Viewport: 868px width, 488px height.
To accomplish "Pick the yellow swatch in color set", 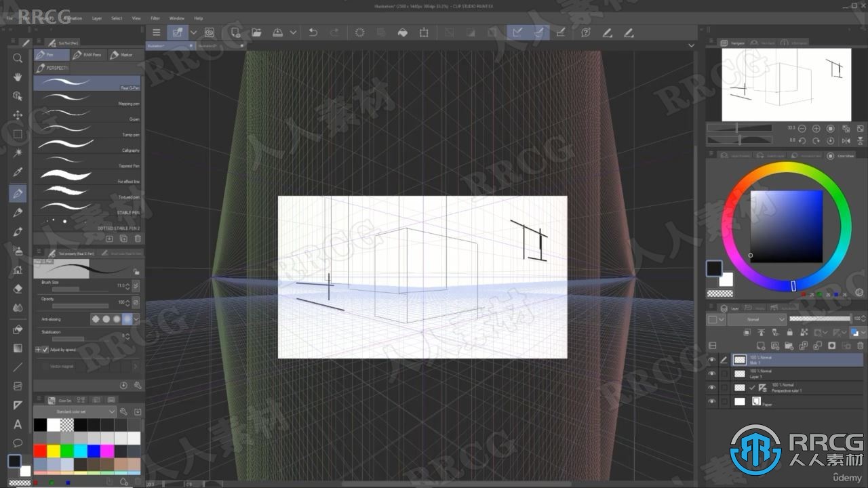I will pyautogui.click(x=54, y=451).
